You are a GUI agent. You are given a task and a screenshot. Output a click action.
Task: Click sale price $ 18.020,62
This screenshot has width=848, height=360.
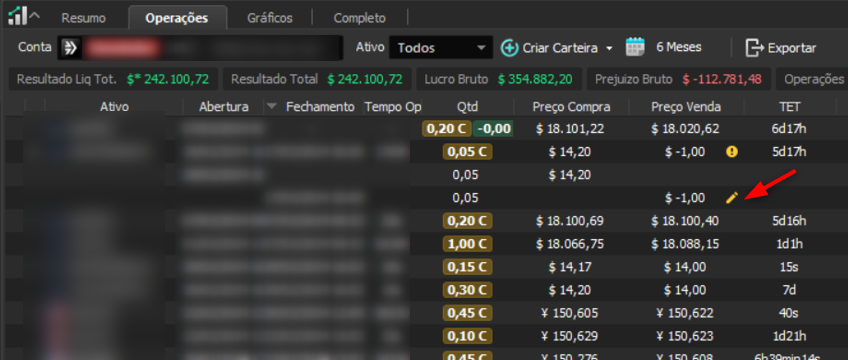click(685, 129)
